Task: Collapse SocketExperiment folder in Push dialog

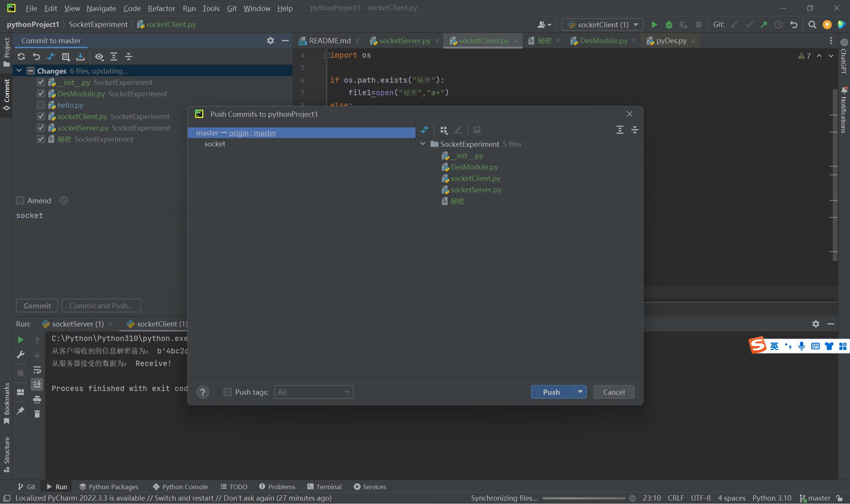Action: coord(423,144)
